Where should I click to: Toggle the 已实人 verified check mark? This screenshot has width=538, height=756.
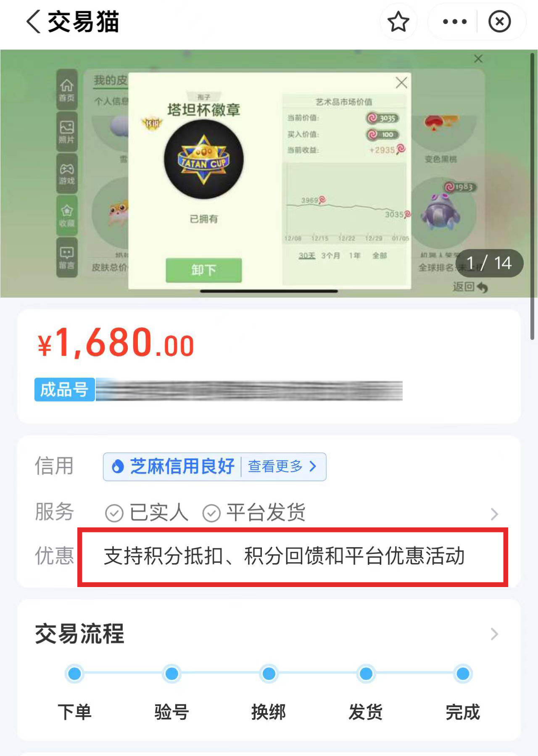(114, 513)
